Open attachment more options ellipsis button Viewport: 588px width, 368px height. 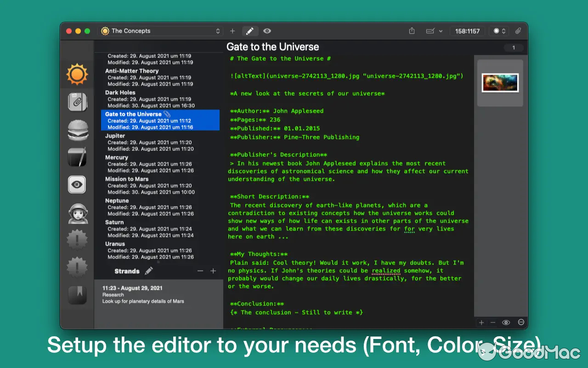pos(521,322)
